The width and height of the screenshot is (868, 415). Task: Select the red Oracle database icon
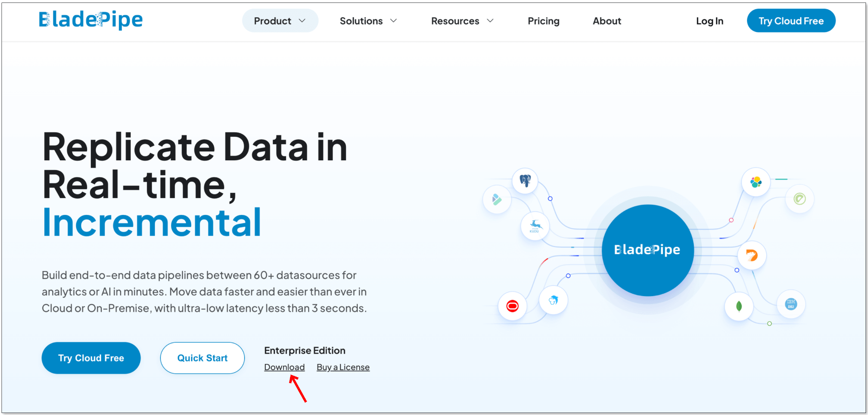tap(512, 306)
